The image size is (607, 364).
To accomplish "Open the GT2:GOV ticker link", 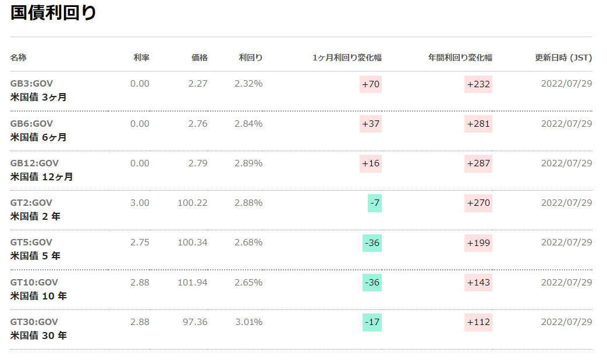I will [x=31, y=202].
